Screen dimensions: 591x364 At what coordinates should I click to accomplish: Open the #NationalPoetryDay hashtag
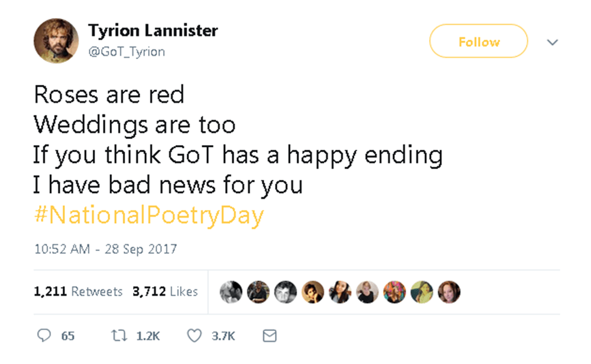147,214
